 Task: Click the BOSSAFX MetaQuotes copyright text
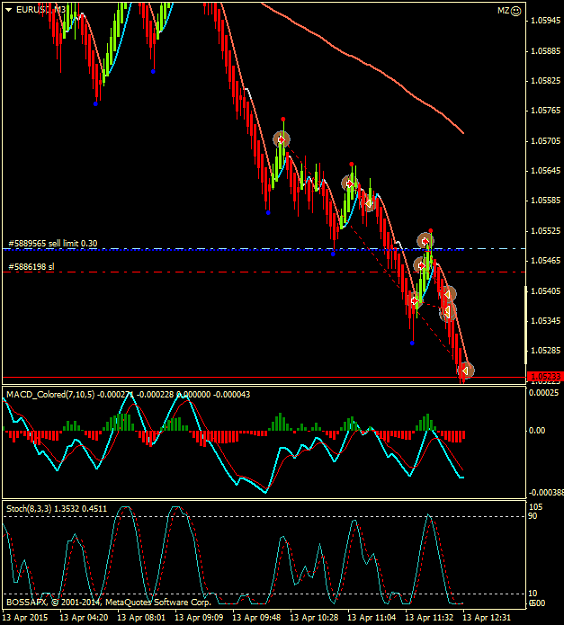(x=108, y=602)
